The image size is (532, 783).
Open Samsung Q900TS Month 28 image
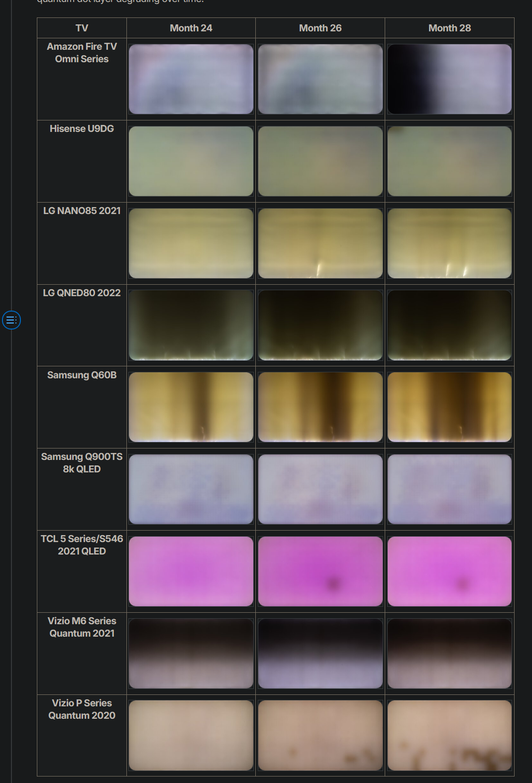pos(449,489)
